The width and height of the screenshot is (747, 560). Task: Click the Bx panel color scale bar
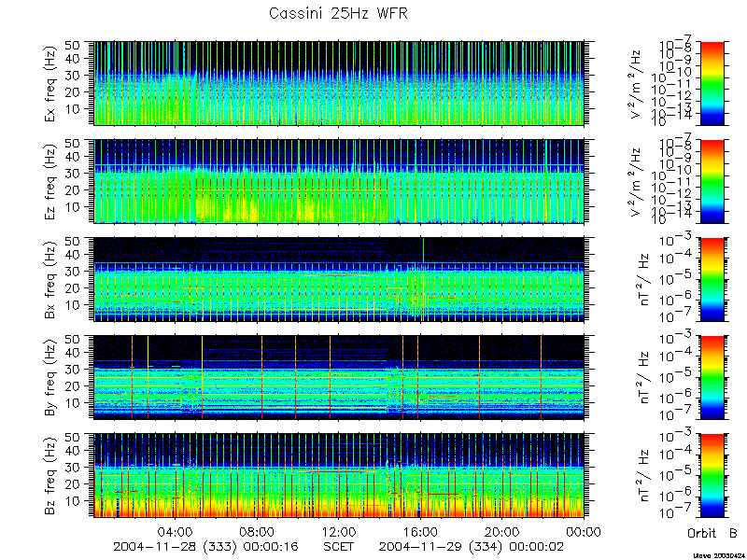[712, 279]
